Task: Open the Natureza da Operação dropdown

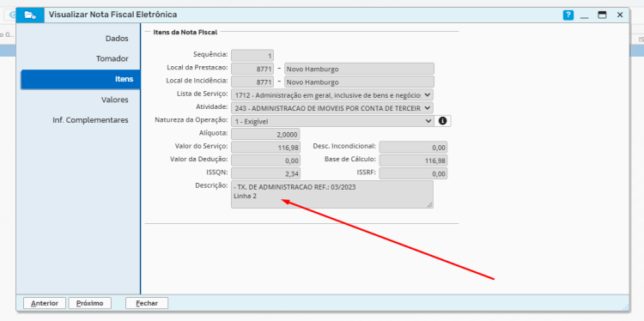Action: 332,121
